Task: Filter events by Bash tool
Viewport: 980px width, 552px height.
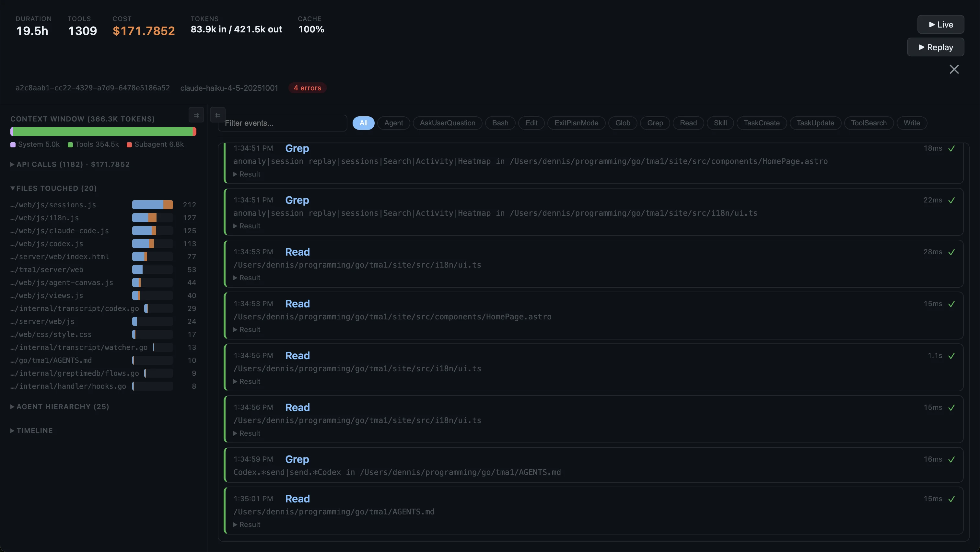Action: coord(500,123)
